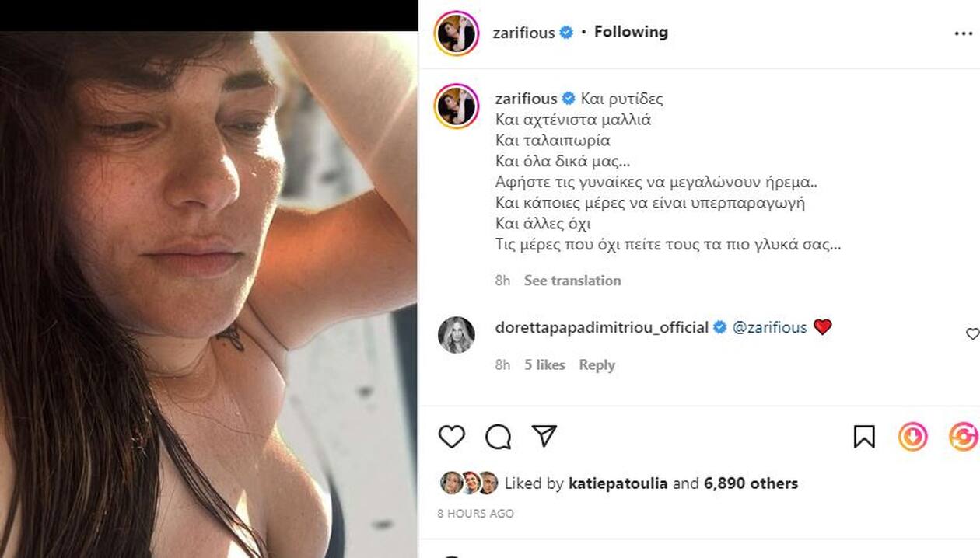Toggle the Following button for zarifious

(x=631, y=32)
